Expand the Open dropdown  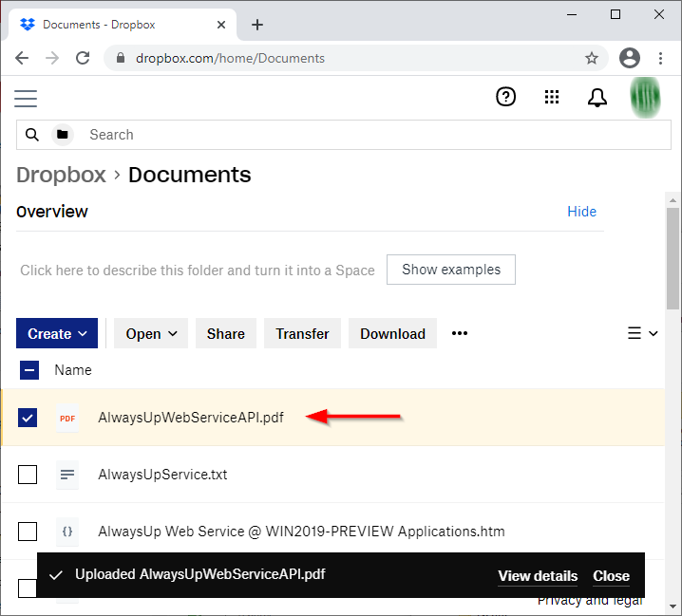151,333
